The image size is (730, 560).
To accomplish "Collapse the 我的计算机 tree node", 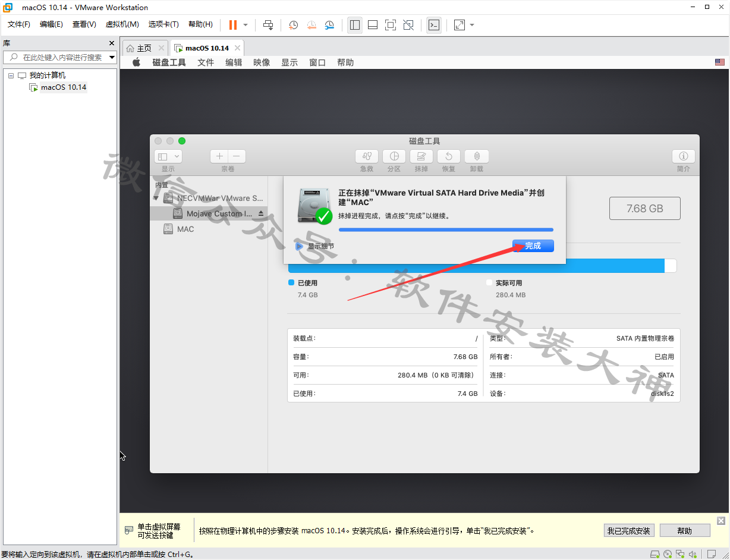I will click(11, 75).
